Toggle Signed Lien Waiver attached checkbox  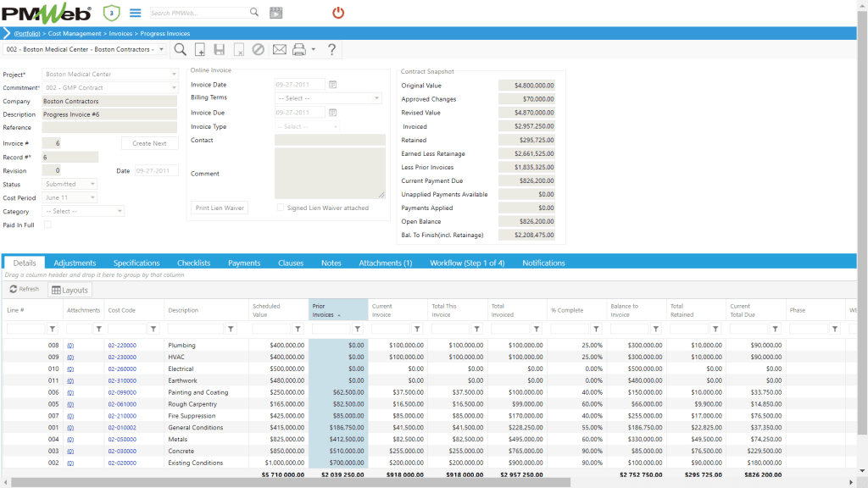[x=281, y=208]
